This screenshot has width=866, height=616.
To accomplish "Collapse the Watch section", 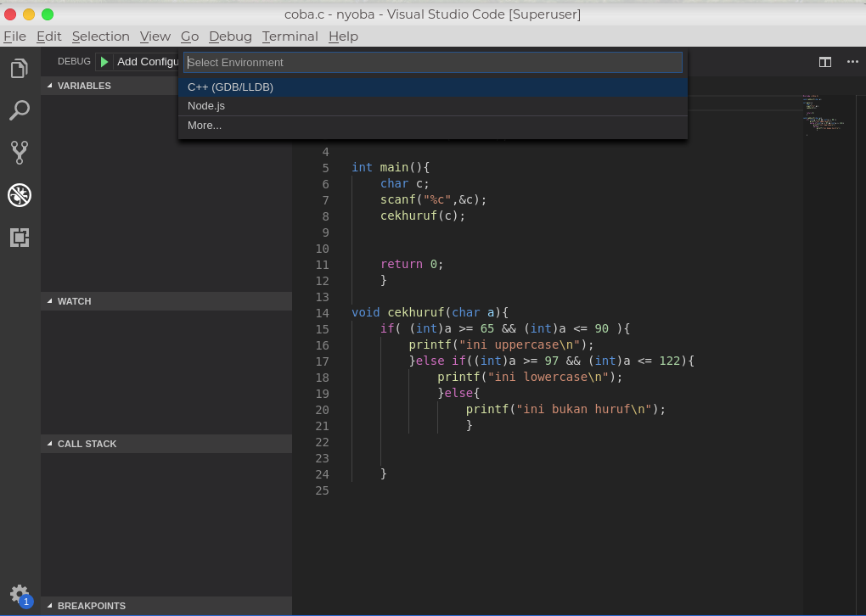I will pyautogui.click(x=74, y=301).
